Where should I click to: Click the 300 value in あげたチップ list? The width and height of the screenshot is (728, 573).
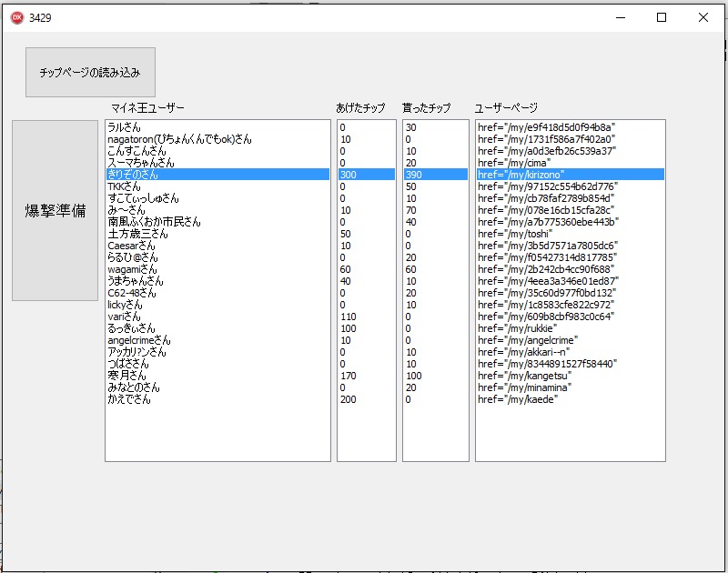pos(349,175)
